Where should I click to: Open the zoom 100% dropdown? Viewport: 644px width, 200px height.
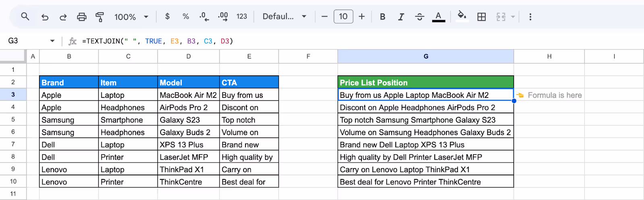[131, 17]
